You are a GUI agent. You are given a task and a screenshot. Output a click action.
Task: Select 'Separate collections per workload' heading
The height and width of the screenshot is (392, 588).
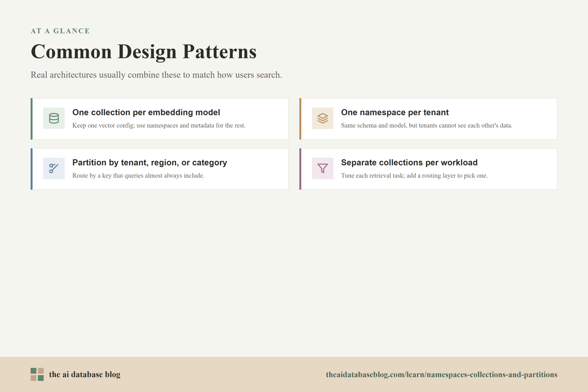pyautogui.click(x=409, y=163)
